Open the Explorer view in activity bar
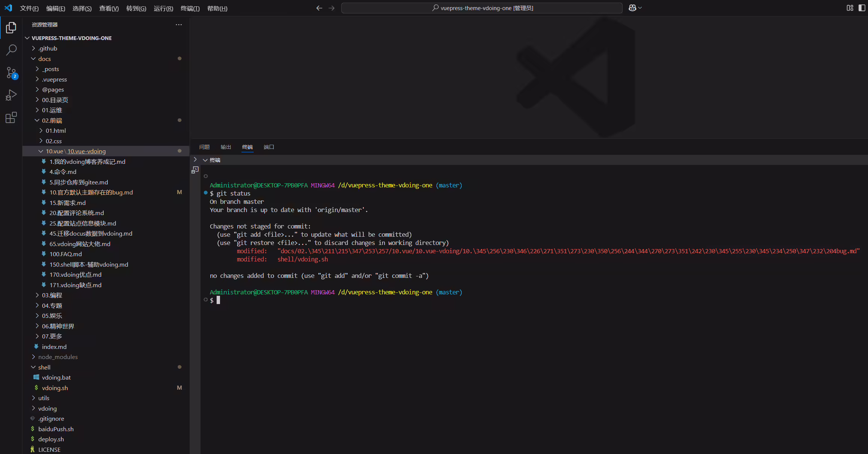The width and height of the screenshot is (868, 454). pos(11,28)
